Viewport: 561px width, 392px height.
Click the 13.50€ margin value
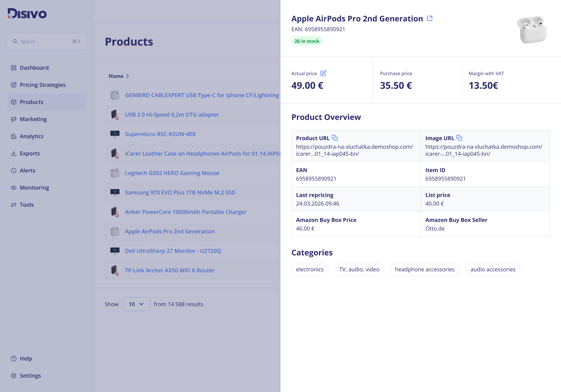pyautogui.click(x=483, y=85)
